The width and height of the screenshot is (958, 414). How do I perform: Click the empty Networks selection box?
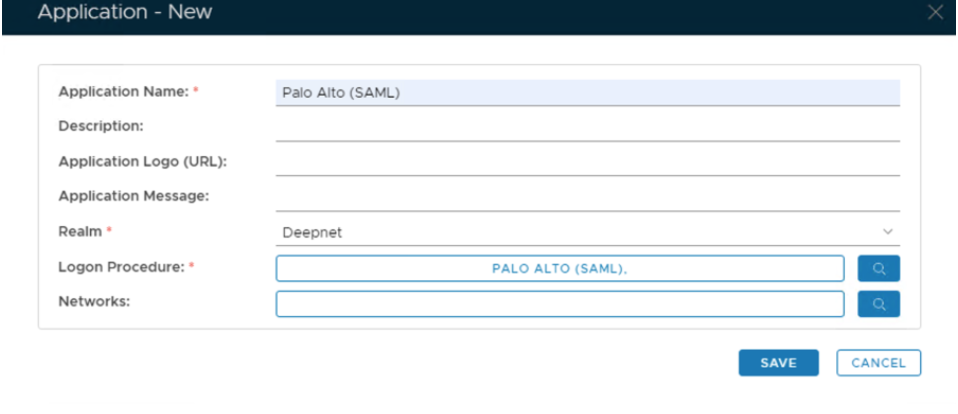tap(560, 304)
